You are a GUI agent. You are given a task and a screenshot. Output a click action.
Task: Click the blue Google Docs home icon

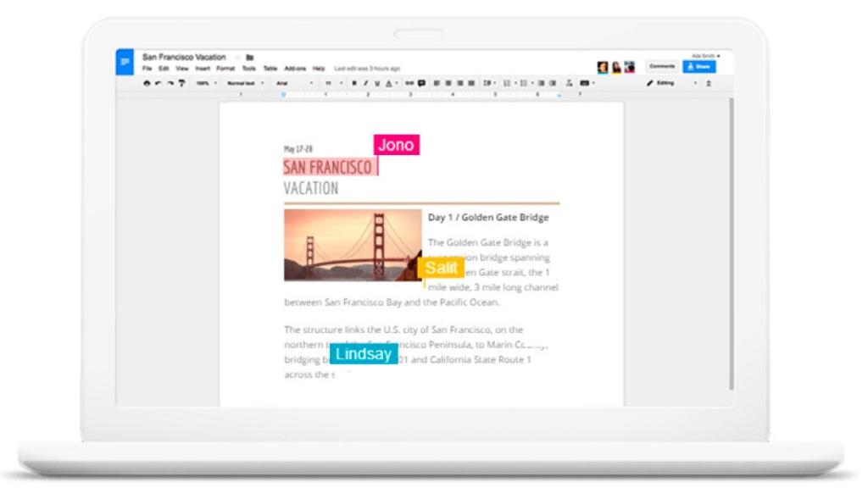pyautogui.click(x=125, y=62)
